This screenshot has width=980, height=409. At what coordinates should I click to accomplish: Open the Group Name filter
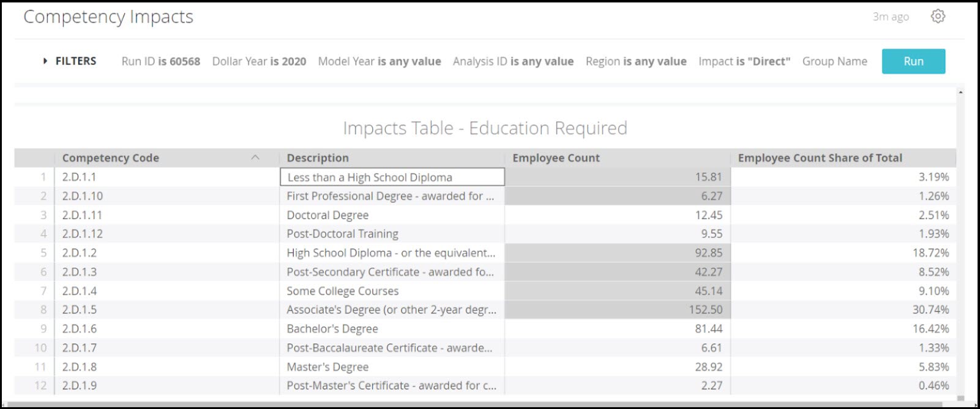835,61
